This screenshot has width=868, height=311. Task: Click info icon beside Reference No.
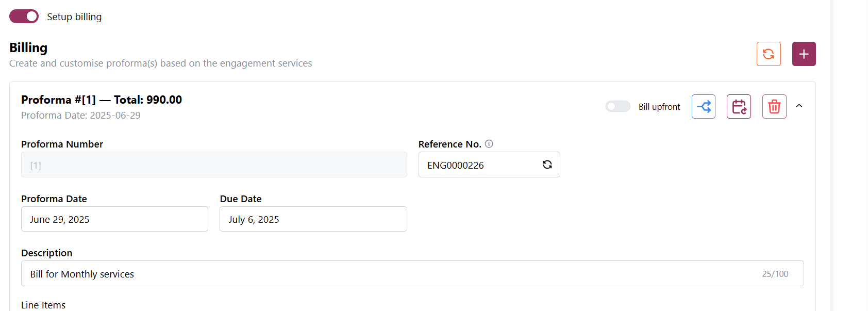[489, 144]
